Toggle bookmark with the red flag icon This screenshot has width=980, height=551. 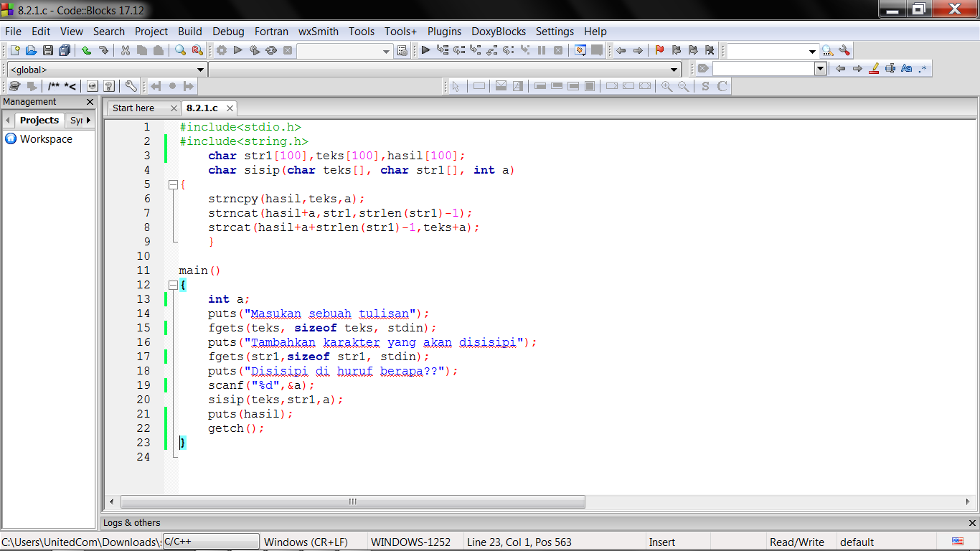point(659,50)
